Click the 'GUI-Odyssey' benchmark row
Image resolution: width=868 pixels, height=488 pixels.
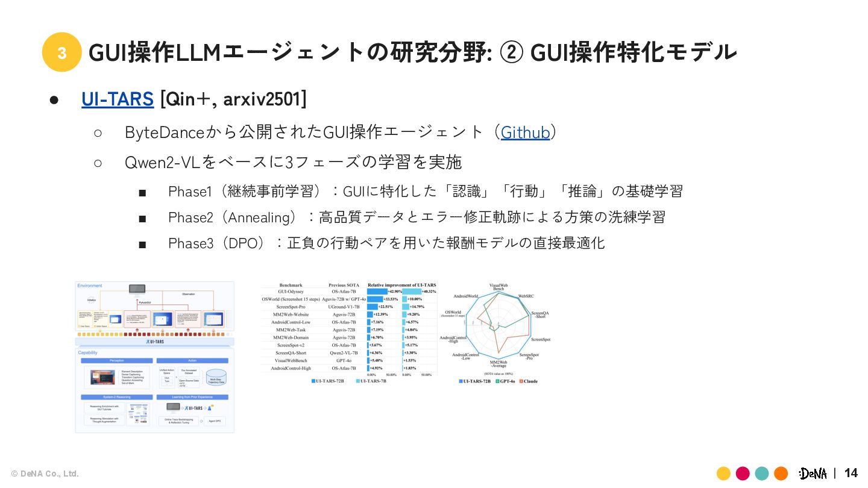(350, 292)
